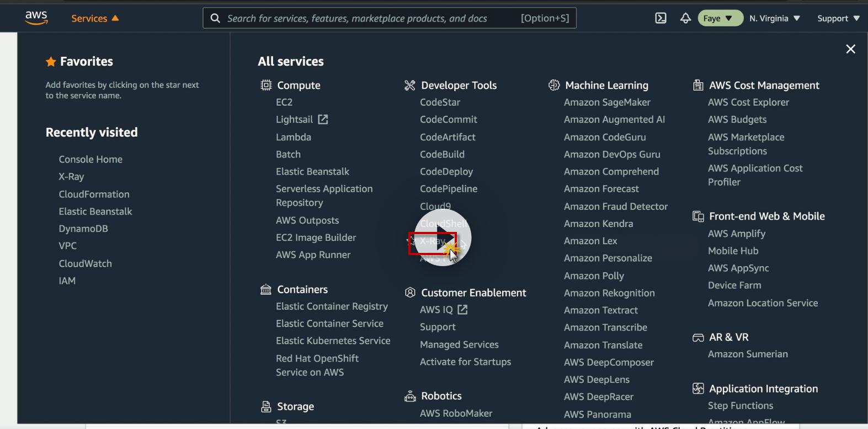
Task: Click the Developer Tools category icon
Action: coord(409,85)
